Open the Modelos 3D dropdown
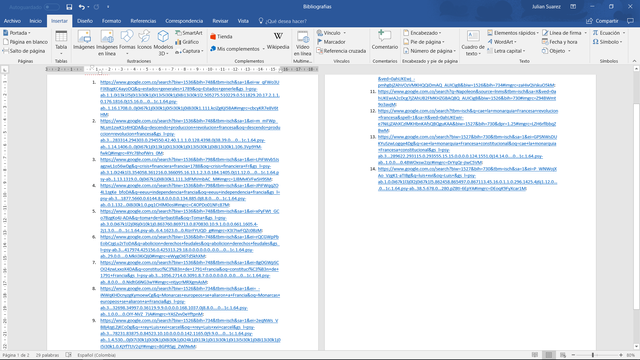The width and height of the screenshot is (640, 360). pos(163,43)
